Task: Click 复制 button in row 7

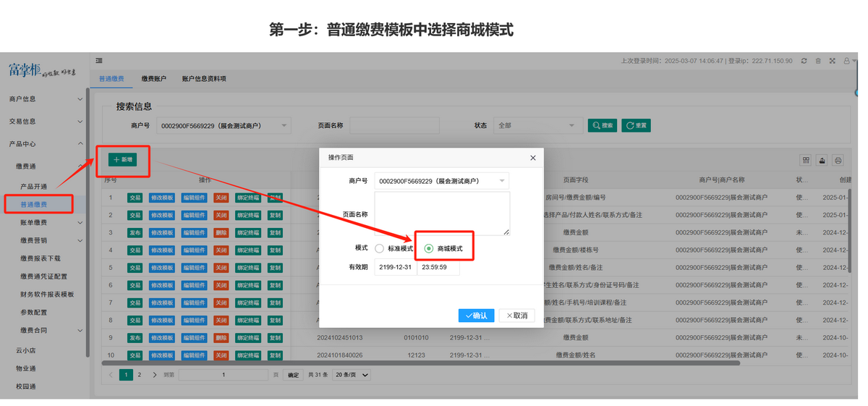Action: [275, 303]
